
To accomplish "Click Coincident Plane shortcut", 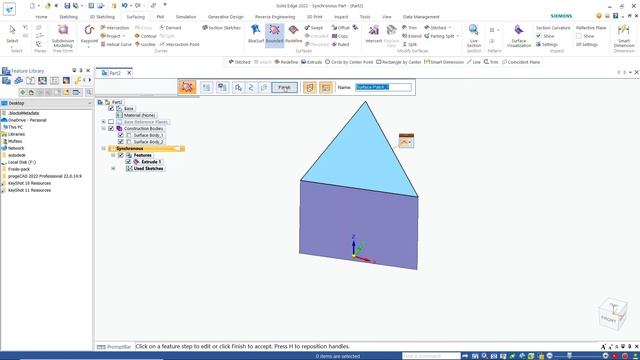I will point(521,62).
